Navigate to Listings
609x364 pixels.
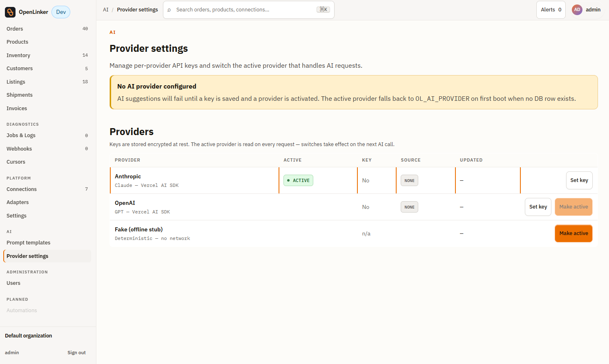pyautogui.click(x=47, y=82)
